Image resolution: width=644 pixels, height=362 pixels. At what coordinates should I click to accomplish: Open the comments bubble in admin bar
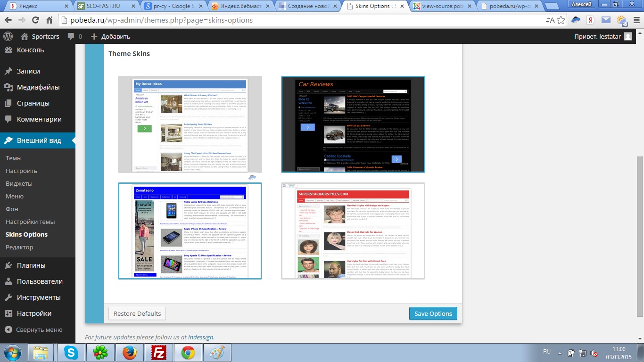[x=74, y=36]
